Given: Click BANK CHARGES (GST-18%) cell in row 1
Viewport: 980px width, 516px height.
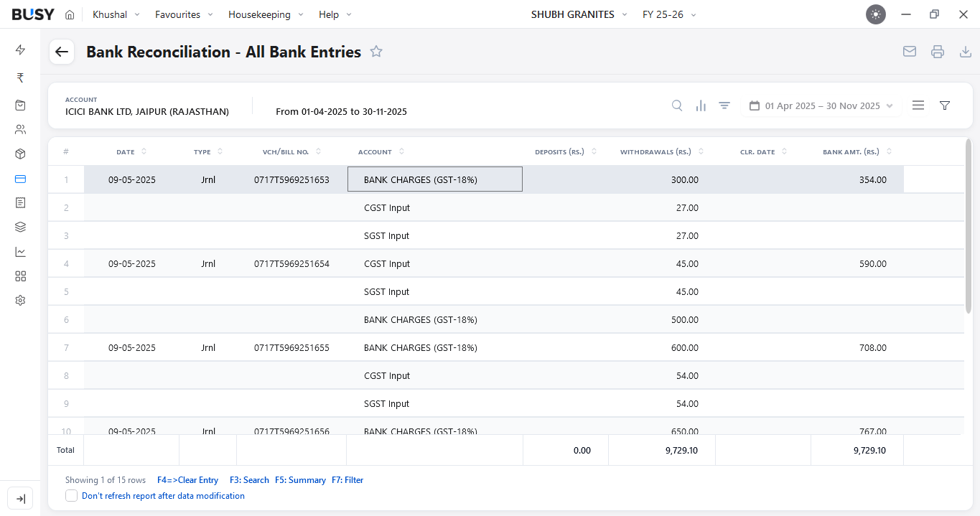Looking at the screenshot, I should 435,179.
